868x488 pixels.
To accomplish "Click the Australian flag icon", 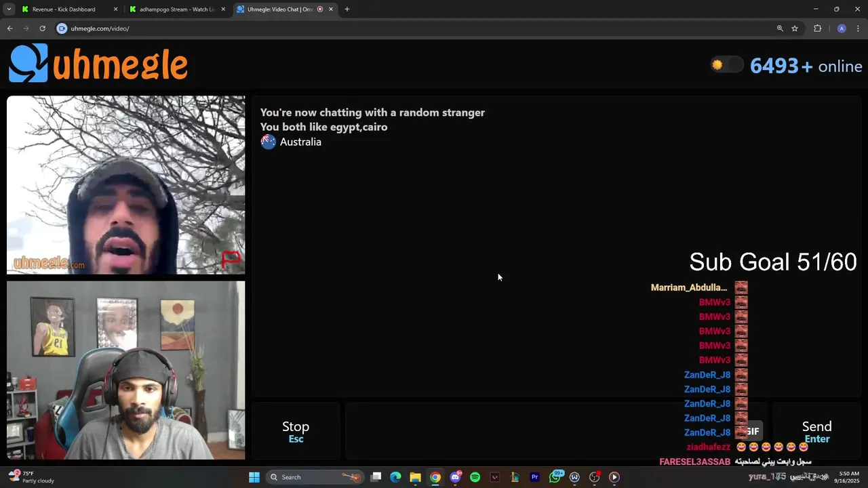I will [x=269, y=142].
